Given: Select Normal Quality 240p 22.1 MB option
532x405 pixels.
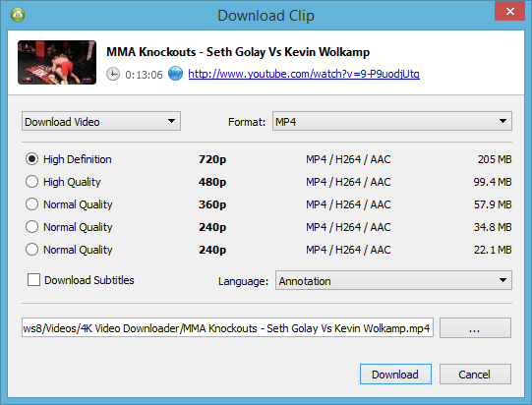Looking at the screenshot, I should pos(69,250).
